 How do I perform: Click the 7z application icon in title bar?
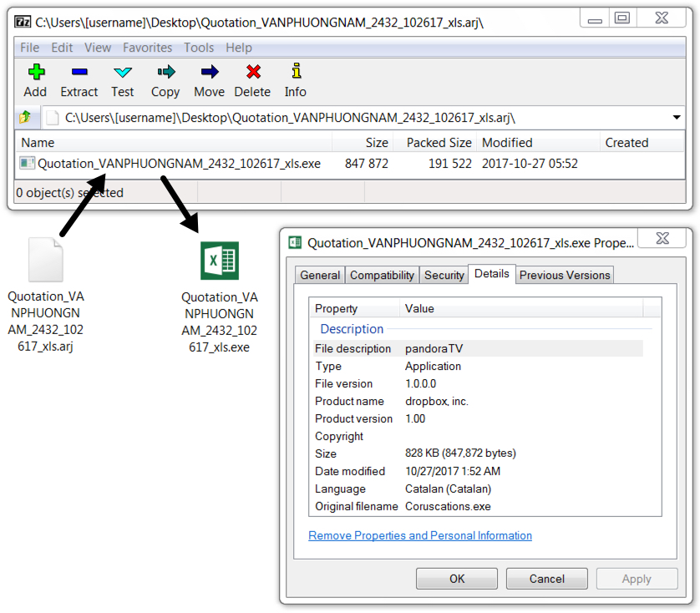point(23,22)
